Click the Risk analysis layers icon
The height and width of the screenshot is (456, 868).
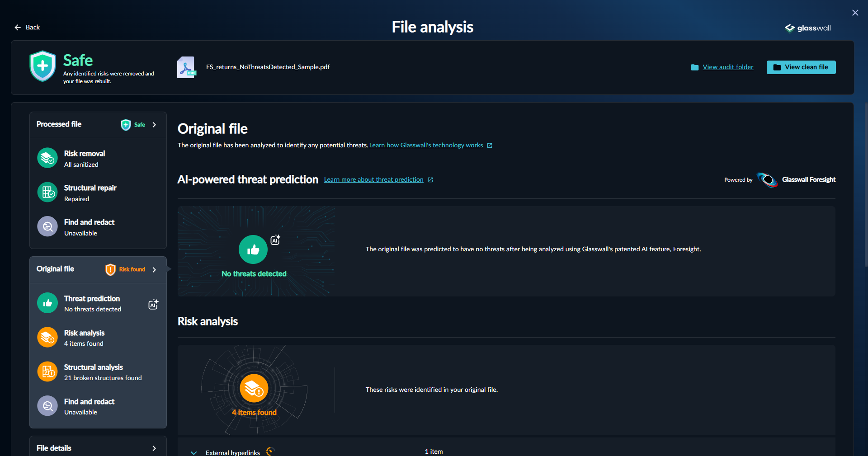click(47, 337)
